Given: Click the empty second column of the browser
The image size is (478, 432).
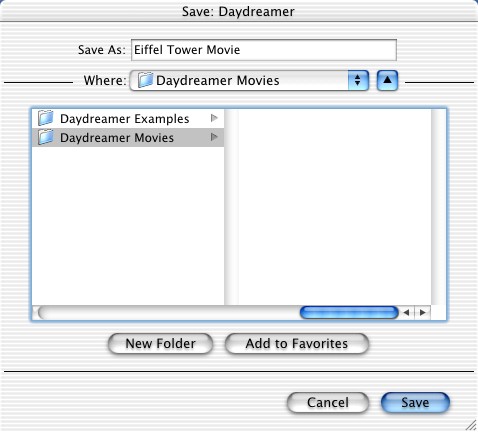Looking at the screenshot, I should [334, 207].
